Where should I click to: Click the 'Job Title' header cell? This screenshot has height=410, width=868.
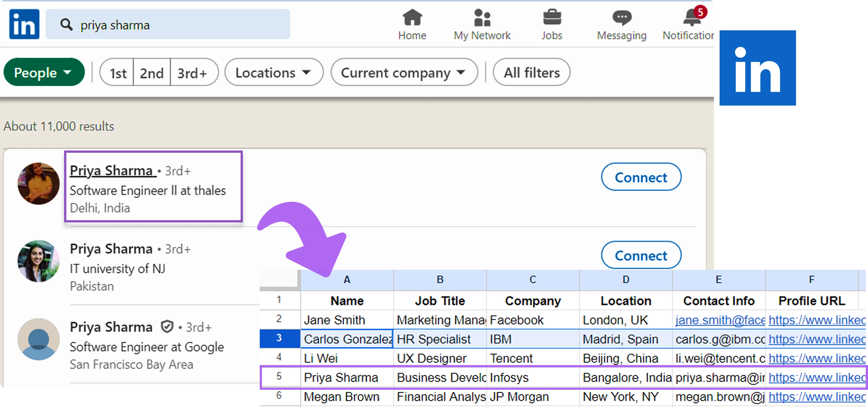point(440,300)
